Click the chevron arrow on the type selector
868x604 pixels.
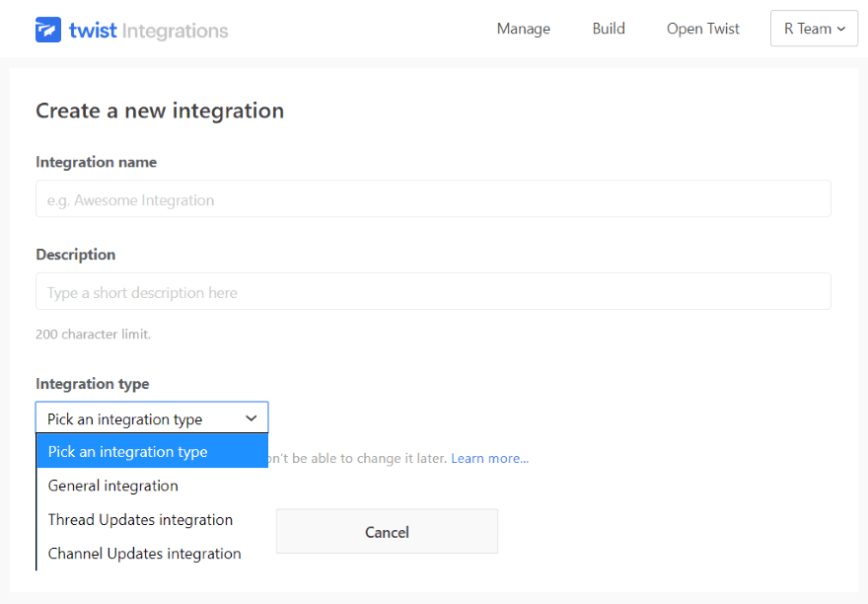(251, 418)
